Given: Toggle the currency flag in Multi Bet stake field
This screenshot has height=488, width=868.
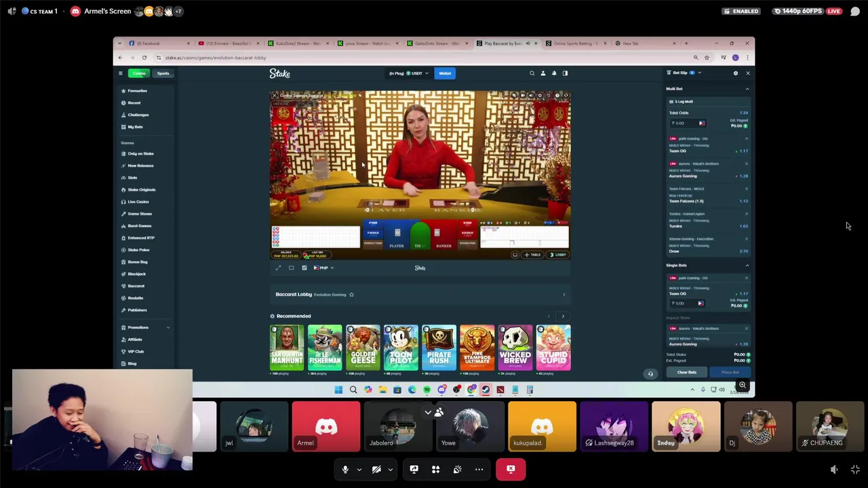Looking at the screenshot, I should coord(701,123).
